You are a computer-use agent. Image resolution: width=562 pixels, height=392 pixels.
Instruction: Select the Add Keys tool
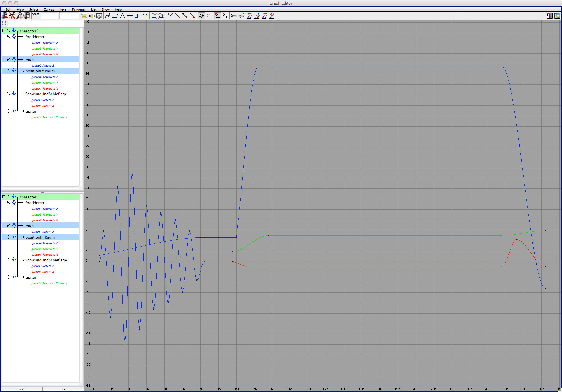point(19,16)
